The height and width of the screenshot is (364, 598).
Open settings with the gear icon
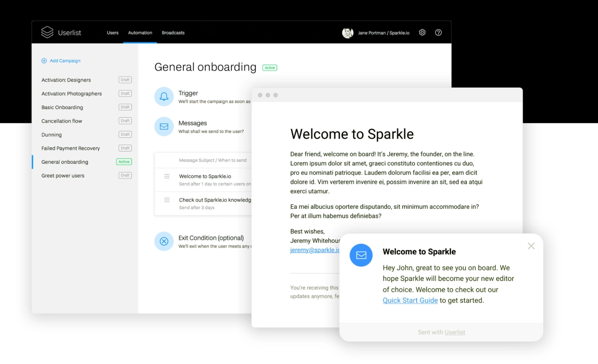(x=422, y=32)
